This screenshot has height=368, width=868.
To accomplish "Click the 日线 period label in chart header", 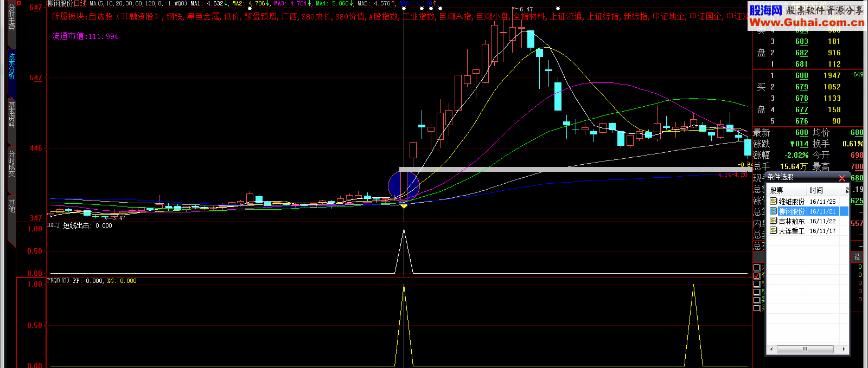I will click(x=80, y=3).
